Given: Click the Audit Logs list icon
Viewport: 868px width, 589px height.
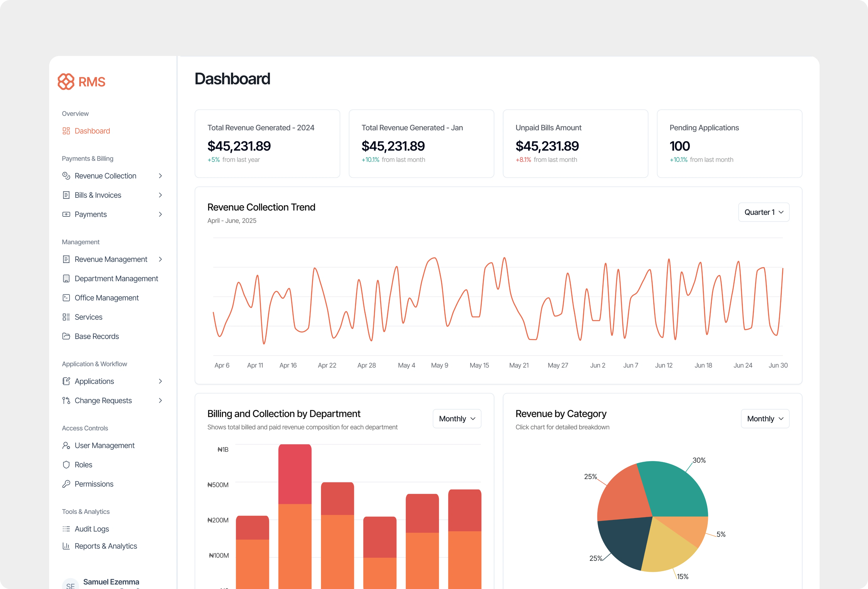Looking at the screenshot, I should coord(66,529).
